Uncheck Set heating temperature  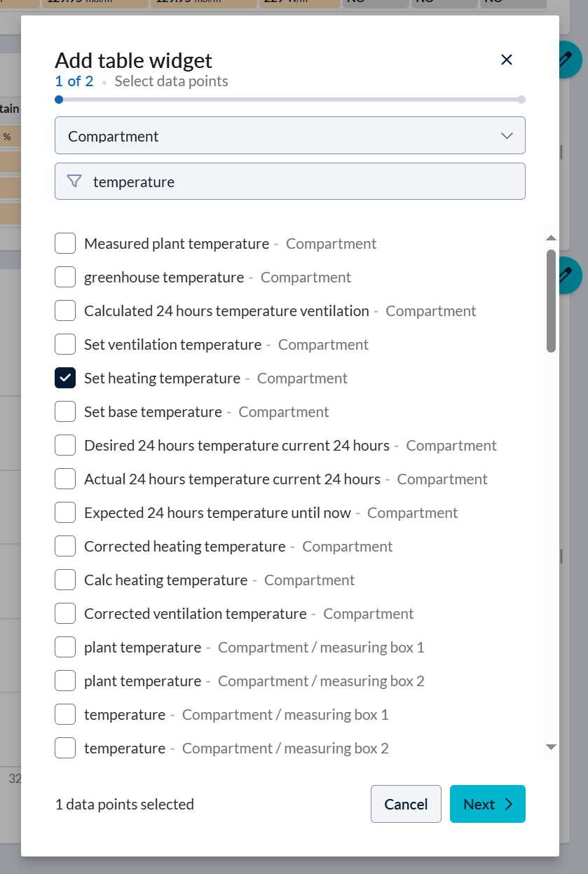[x=64, y=378]
